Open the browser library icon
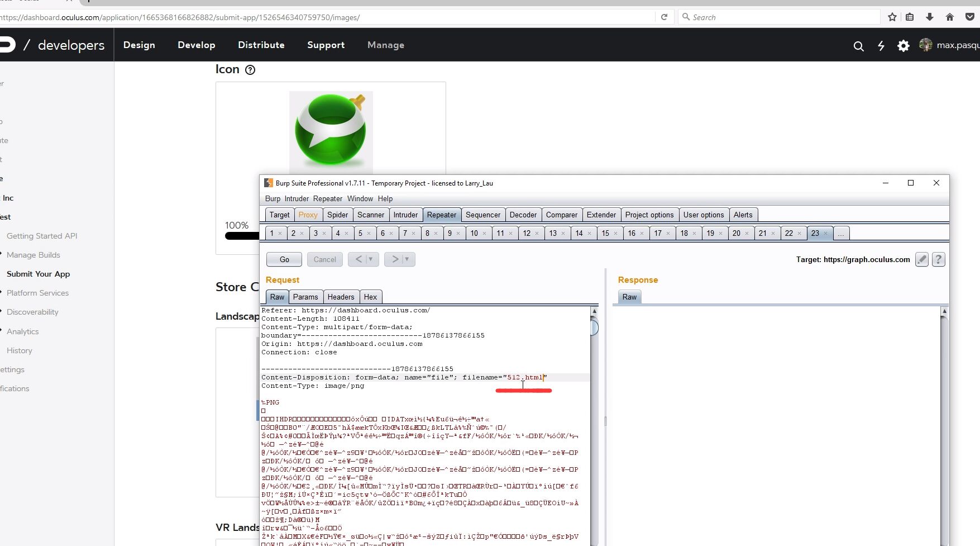Viewport: 980px width, 546px height. (910, 17)
